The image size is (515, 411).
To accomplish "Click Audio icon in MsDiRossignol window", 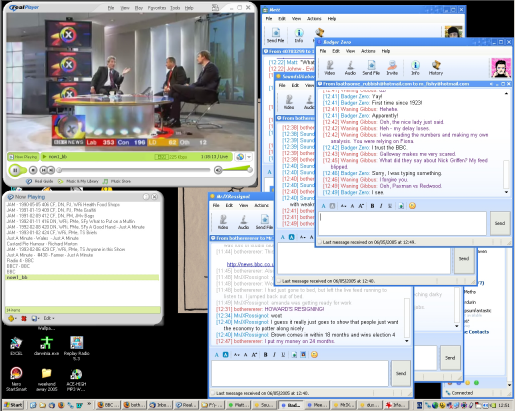I will (243, 222).
